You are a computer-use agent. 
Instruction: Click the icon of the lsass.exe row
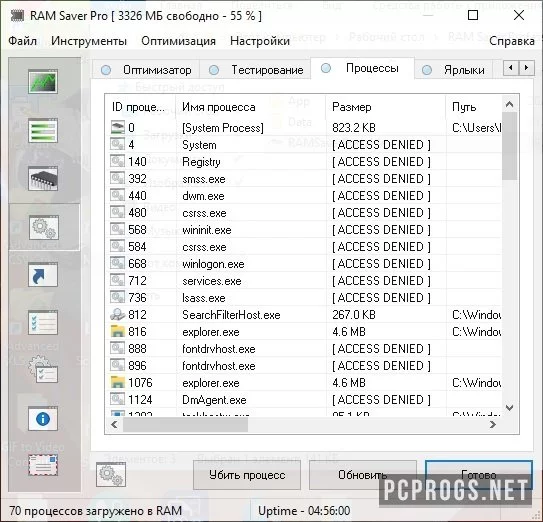click(x=118, y=298)
